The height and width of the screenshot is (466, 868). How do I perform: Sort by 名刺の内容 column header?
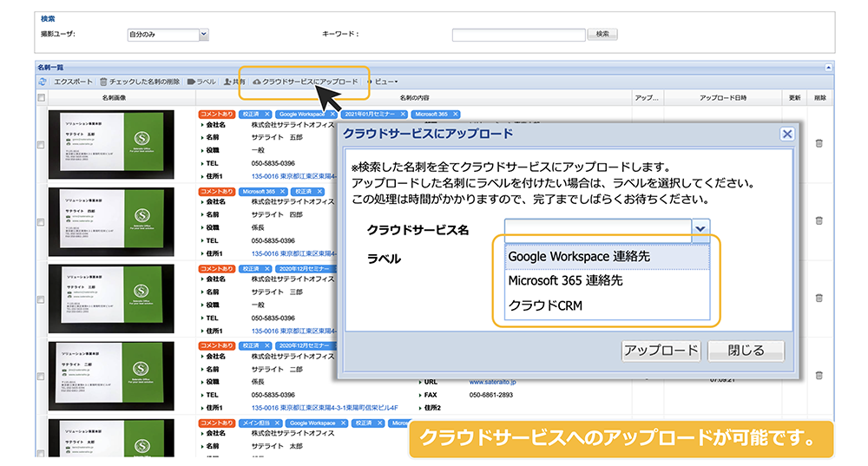(x=414, y=98)
